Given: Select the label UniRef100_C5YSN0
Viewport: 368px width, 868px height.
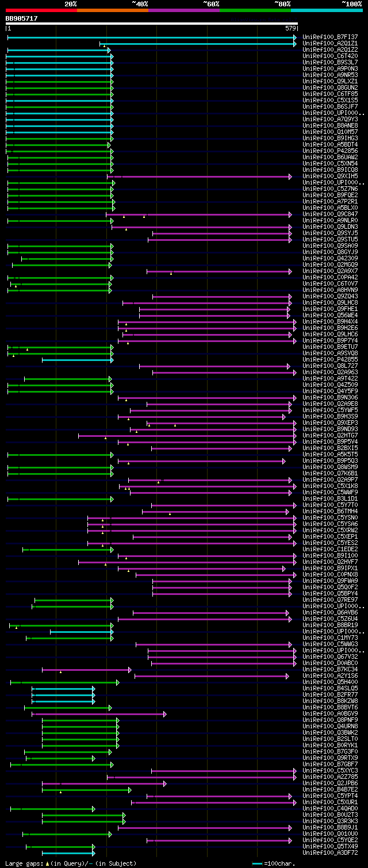Looking at the screenshot, I should [330, 517].
